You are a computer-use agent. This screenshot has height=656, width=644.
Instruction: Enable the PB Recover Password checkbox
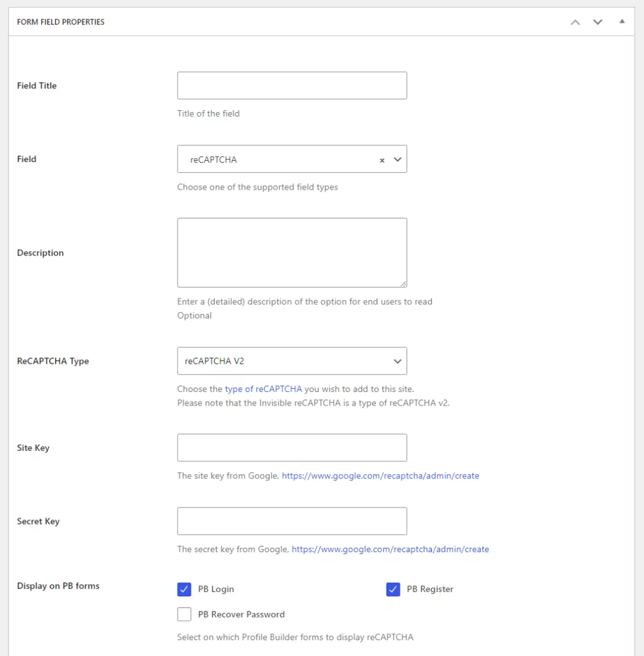coord(184,614)
